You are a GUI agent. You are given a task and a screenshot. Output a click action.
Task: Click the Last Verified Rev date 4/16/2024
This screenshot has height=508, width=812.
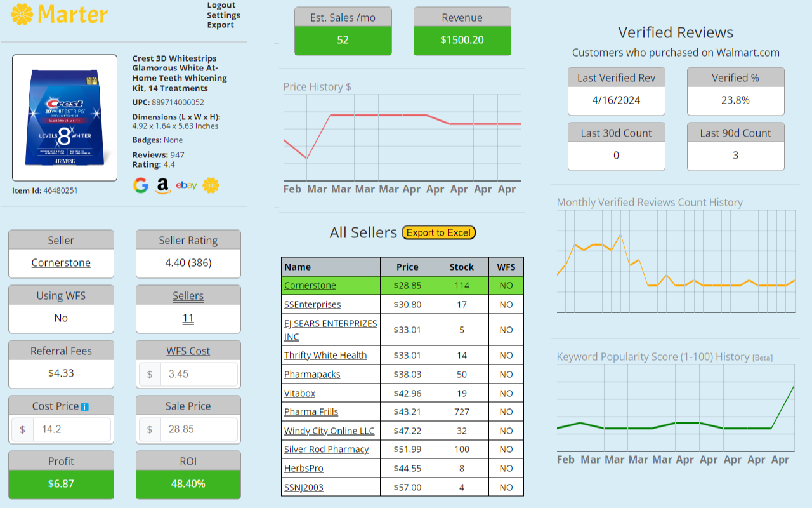[617, 100]
